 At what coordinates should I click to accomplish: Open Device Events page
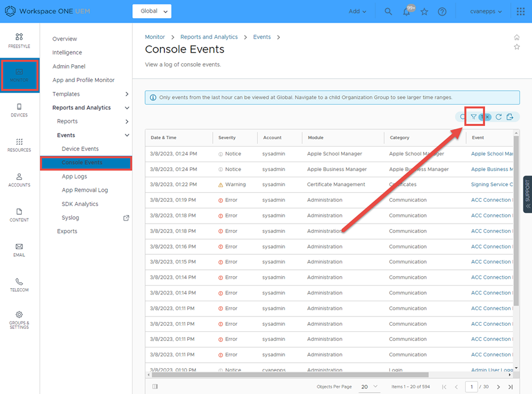80,149
